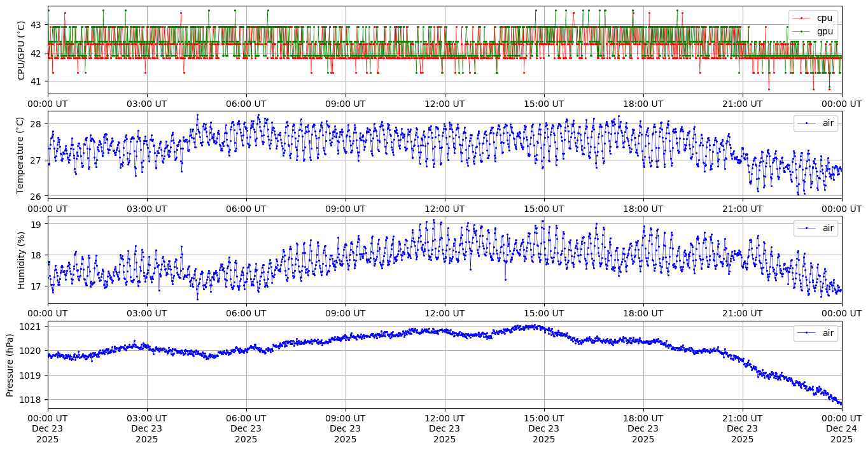Click the CPU/GPU (°C) y-axis label

(x=21, y=50)
